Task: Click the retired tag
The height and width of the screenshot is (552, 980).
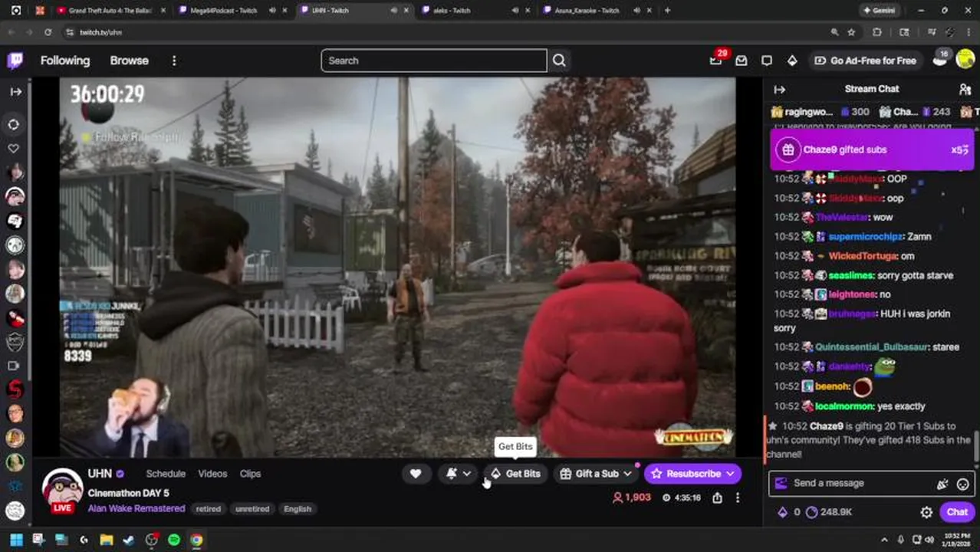Action: pyautogui.click(x=208, y=509)
